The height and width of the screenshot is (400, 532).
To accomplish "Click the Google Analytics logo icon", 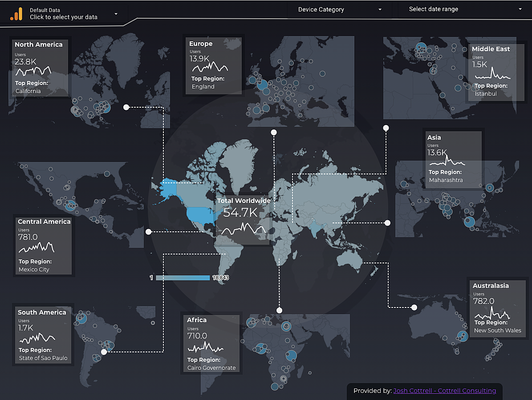I will click(x=16, y=14).
